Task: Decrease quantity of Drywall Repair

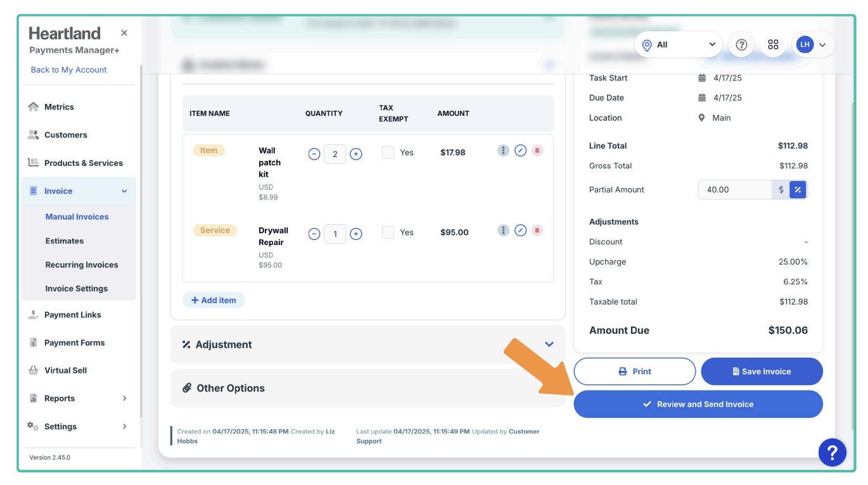Action: [314, 234]
